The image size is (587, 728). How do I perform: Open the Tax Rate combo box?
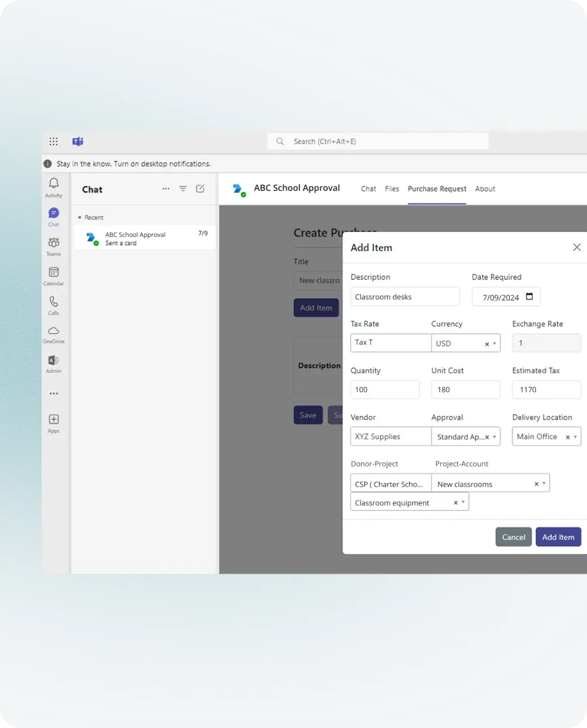tap(391, 343)
